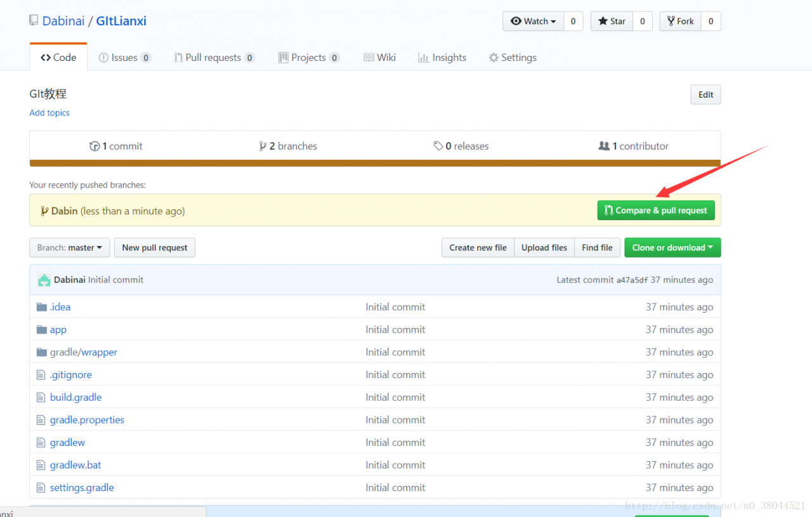Click the stargazers count 0

coord(642,21)
